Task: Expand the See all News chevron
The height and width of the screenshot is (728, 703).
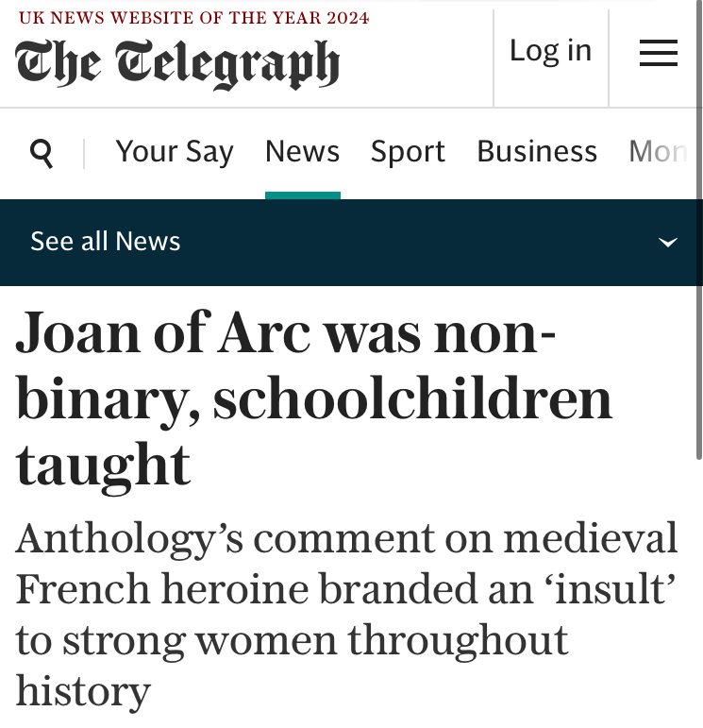Action: 667,243
